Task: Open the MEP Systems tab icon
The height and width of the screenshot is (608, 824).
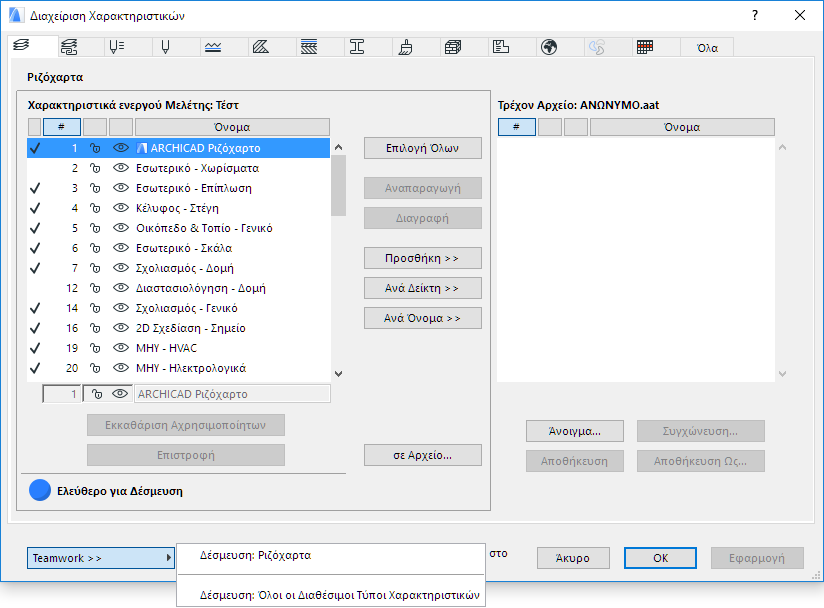Action: (597, 47)
